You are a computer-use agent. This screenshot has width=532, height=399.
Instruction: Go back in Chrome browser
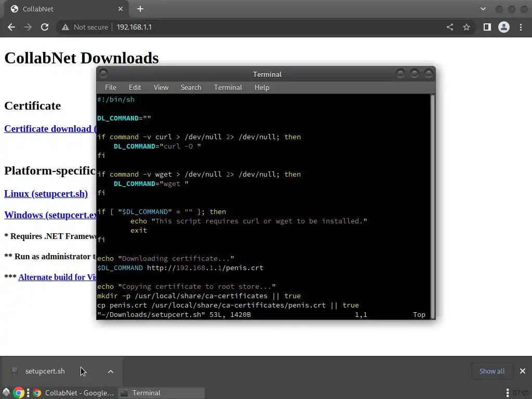point(11,27)
